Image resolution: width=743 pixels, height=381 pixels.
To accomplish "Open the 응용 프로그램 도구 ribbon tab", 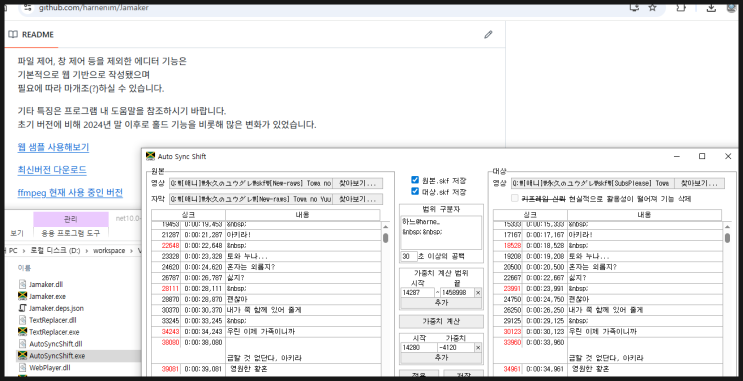I will tap(71, 233).
